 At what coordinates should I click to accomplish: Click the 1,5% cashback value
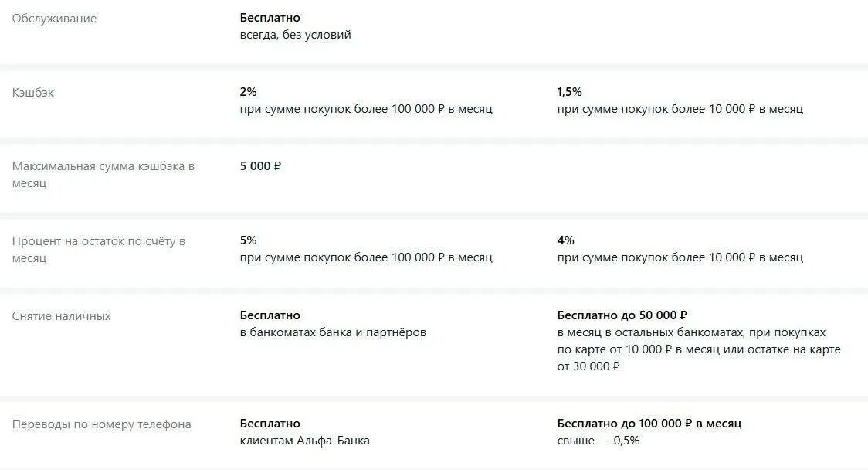click(x=570, y=92)
